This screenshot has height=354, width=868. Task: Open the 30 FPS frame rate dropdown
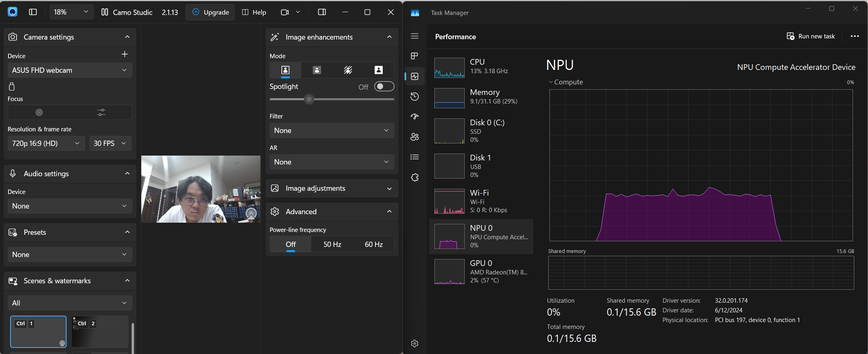pyautogui.click(x=110, y=143)
